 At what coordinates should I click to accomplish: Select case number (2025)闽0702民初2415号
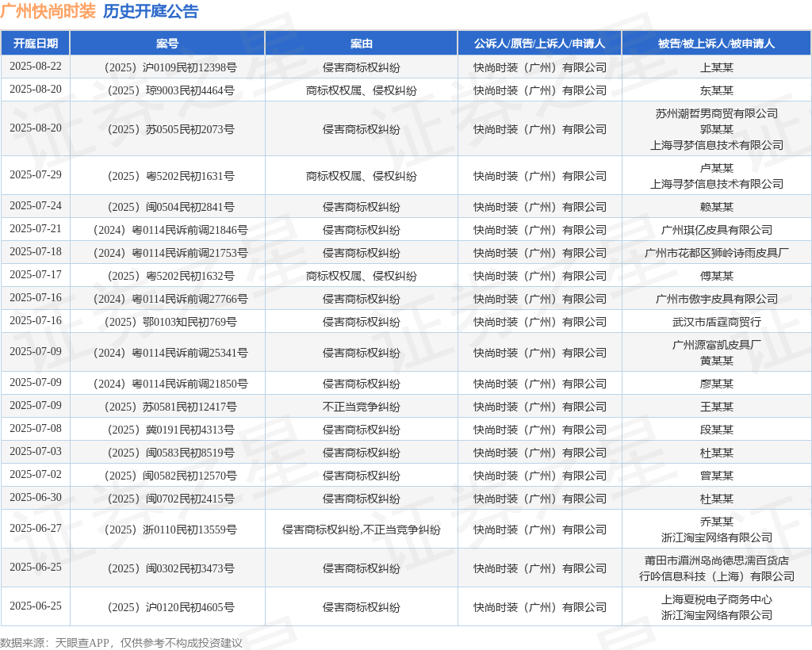[170, 499]
